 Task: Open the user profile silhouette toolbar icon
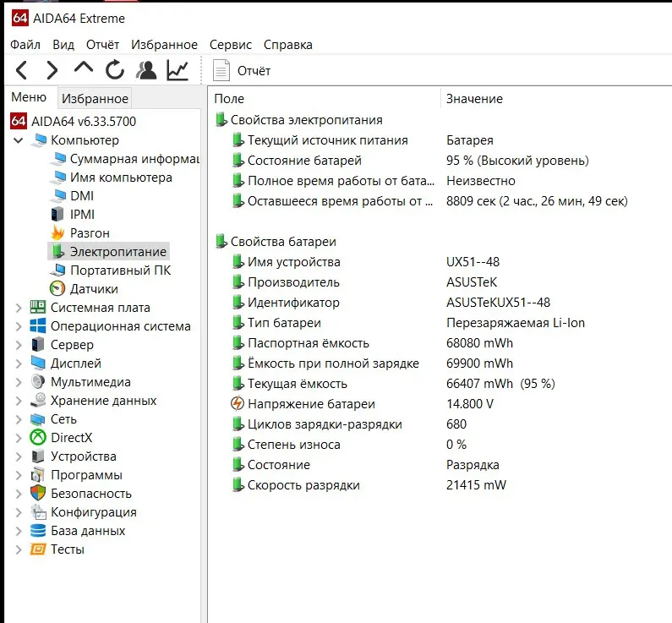(x=146, y=70)
